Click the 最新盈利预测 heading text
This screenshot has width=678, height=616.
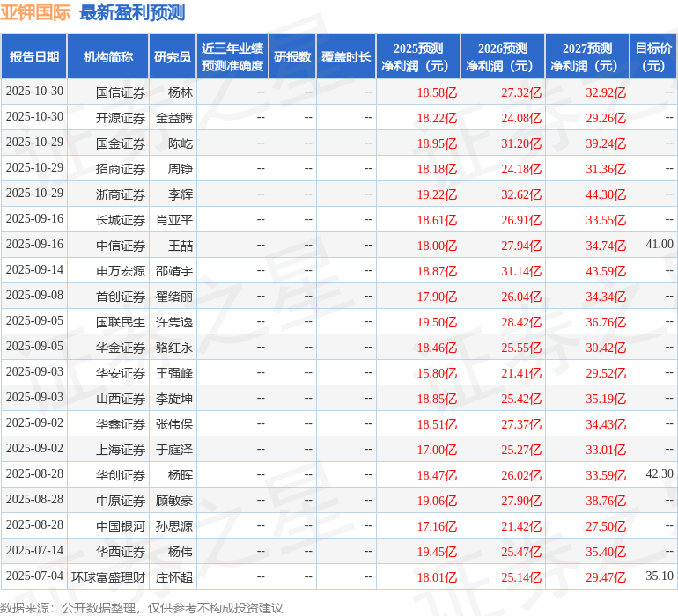(x=132, y=12)
